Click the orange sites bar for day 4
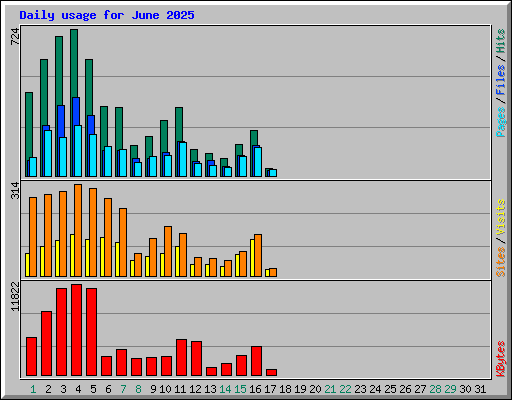 pos(78,230)
